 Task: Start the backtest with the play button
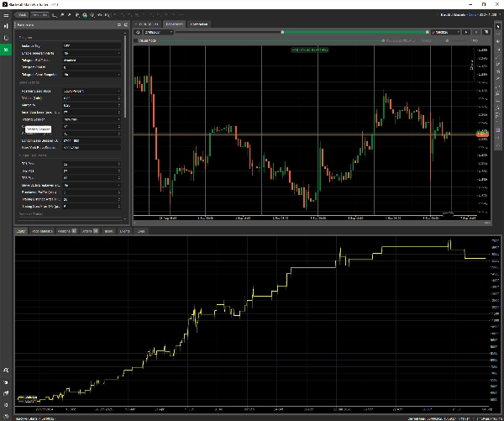point(466,32)
